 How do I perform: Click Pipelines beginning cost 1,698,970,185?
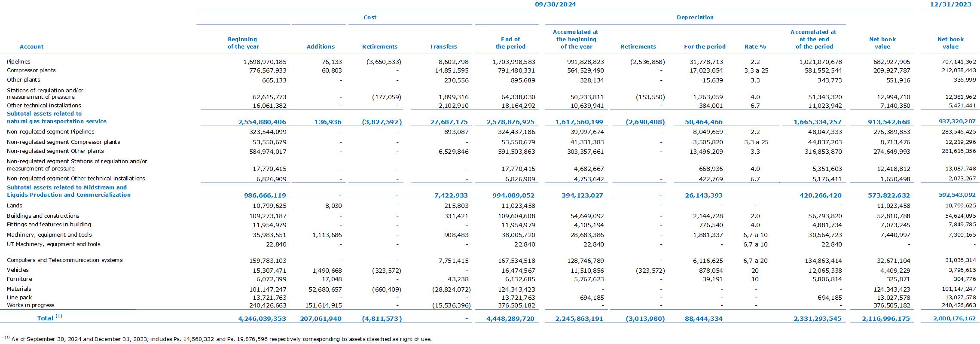point(265,62)
